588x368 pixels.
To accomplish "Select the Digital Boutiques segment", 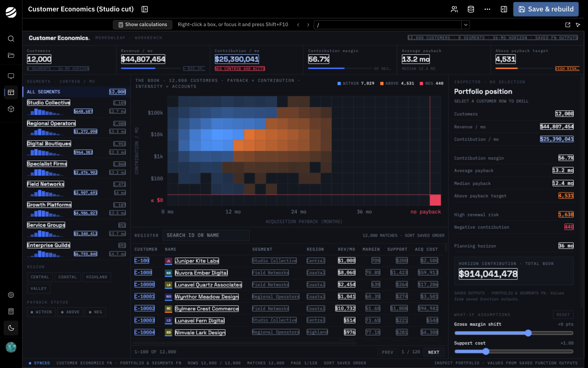I will tap(76, 148).
